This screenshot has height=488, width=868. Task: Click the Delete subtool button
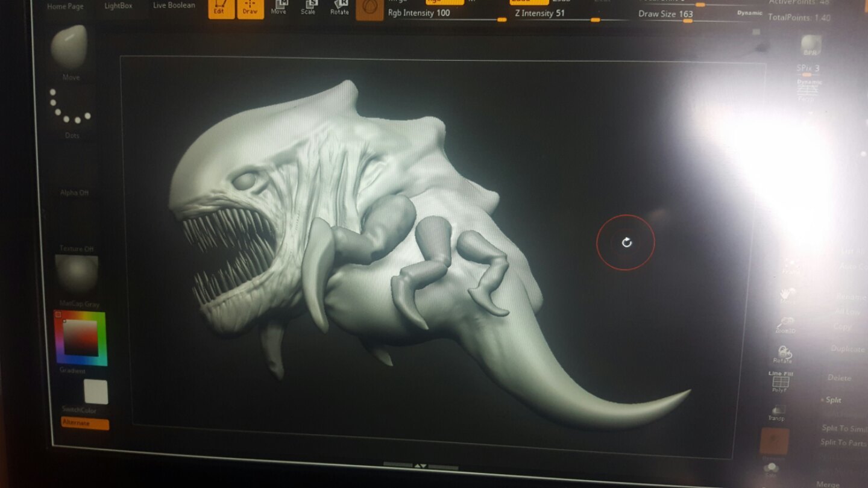coord(839,378)
